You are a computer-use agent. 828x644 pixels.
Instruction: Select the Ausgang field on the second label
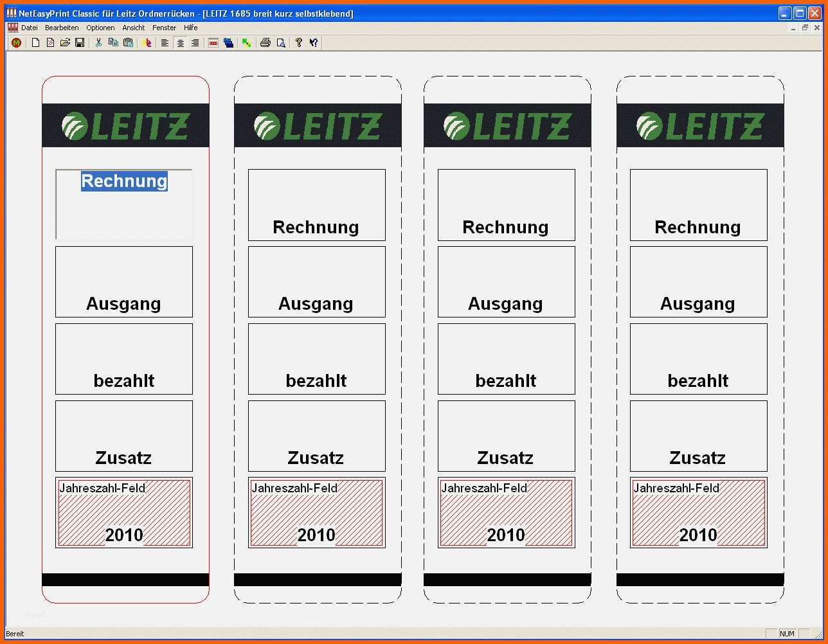tap(316, 282)
